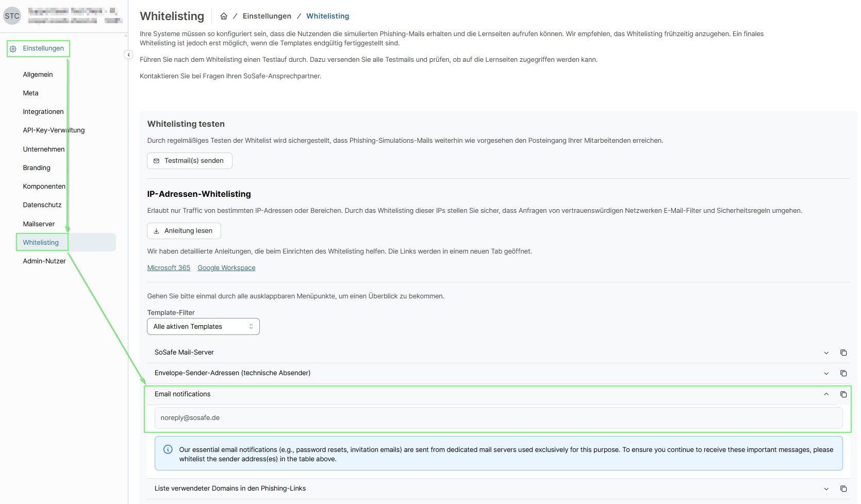The width and height of the screenshot is (861, 504).
Task: Click the STC account avatar
Action: pyautogui.click(x=12, y=16)
